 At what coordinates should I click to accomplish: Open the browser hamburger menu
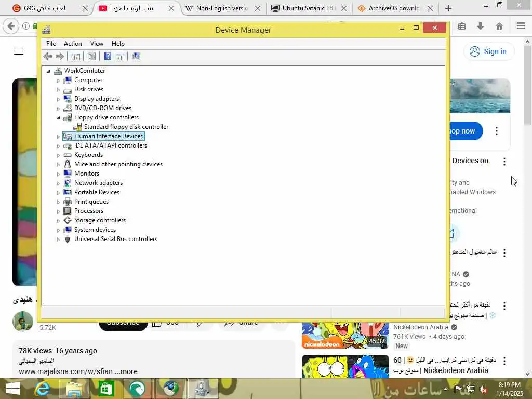(x=521, y=26)
